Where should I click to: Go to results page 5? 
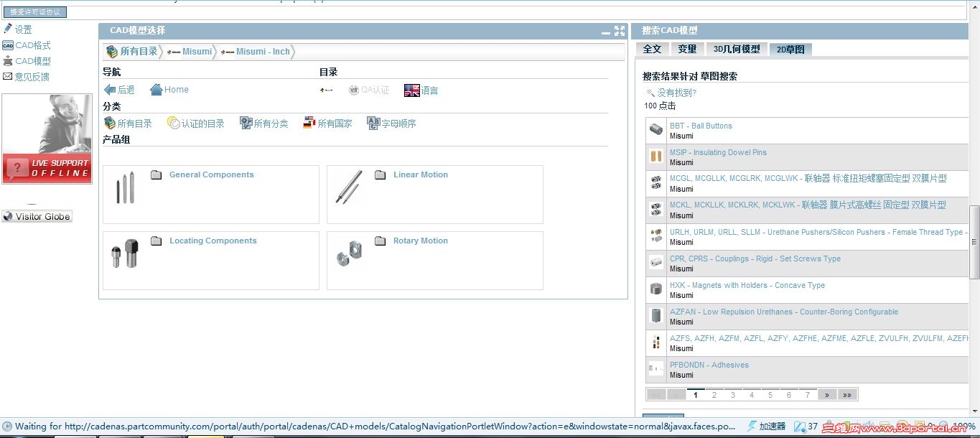click(x=770, y=395)
